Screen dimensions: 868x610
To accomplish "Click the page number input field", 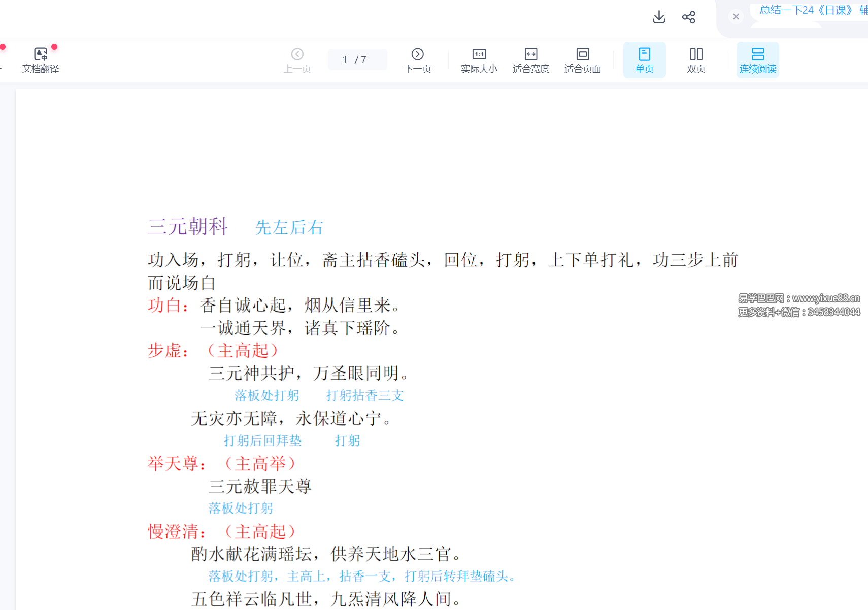I will click(x=345, y=60).
